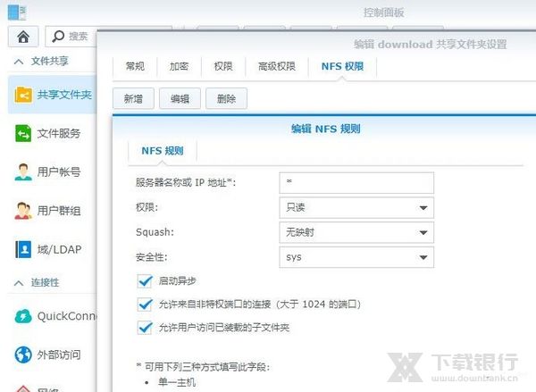Click the 删除 button
Image resolution: width=536 pixels, height=392 pixels.
[226, 99]
